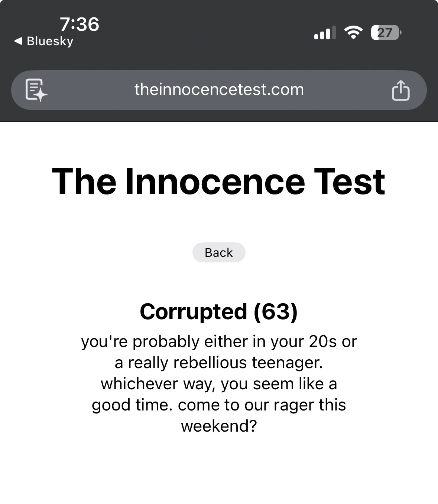Click the word 'weekend?' in the result

pos(219,426)
